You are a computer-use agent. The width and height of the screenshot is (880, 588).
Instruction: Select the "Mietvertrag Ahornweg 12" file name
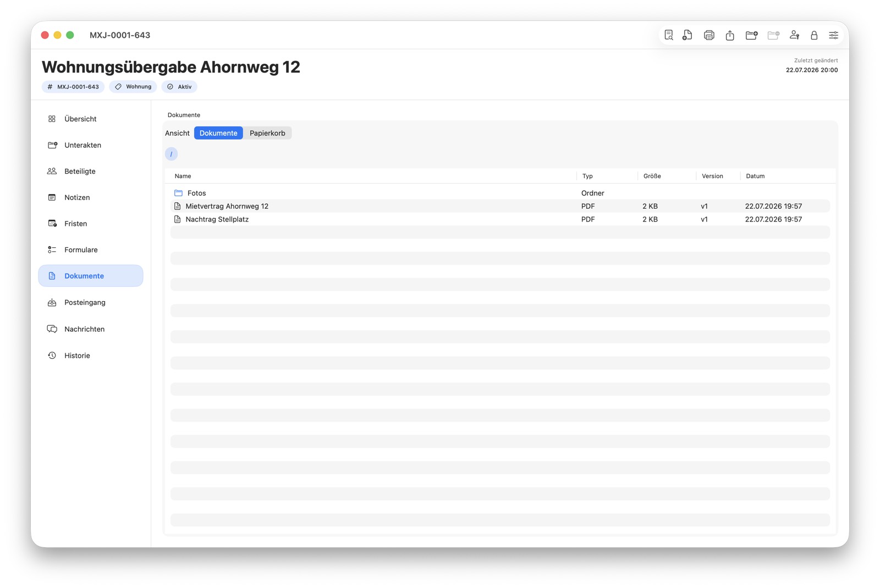tap(227, 206)
